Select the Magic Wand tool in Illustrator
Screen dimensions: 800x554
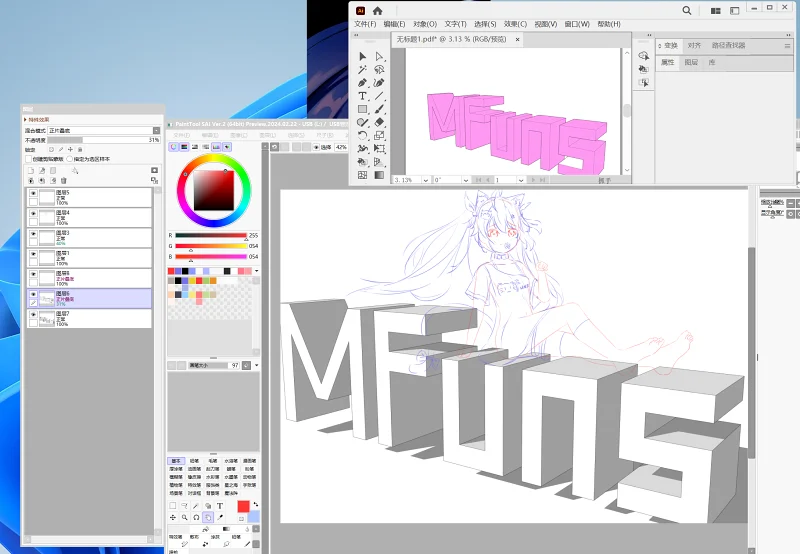[x=362, y=69]
